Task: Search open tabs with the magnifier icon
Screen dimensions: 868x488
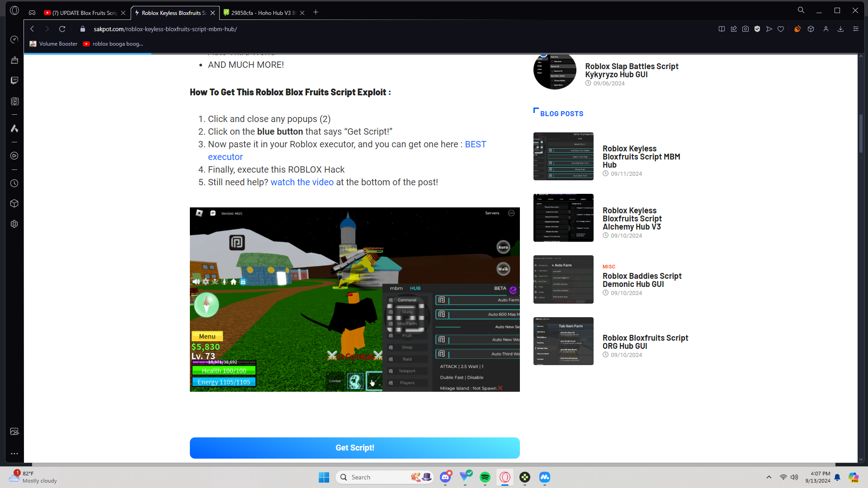Action: (x=801, y=10)
